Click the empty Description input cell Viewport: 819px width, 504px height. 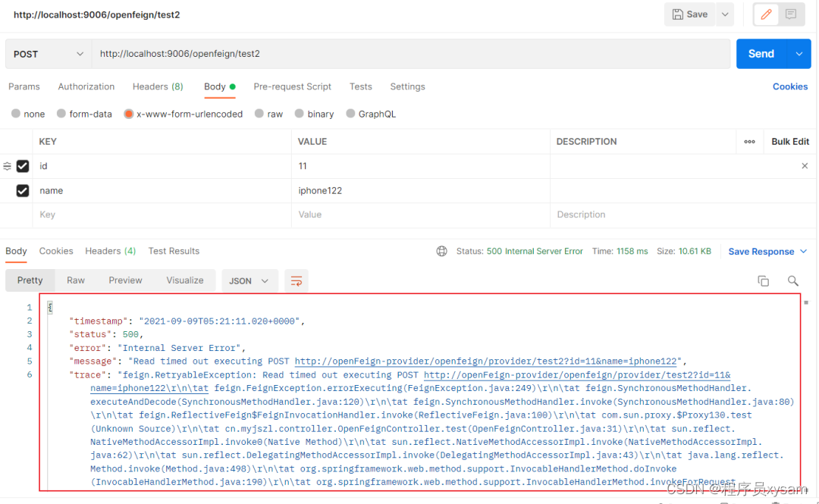[x=683, y=214]
